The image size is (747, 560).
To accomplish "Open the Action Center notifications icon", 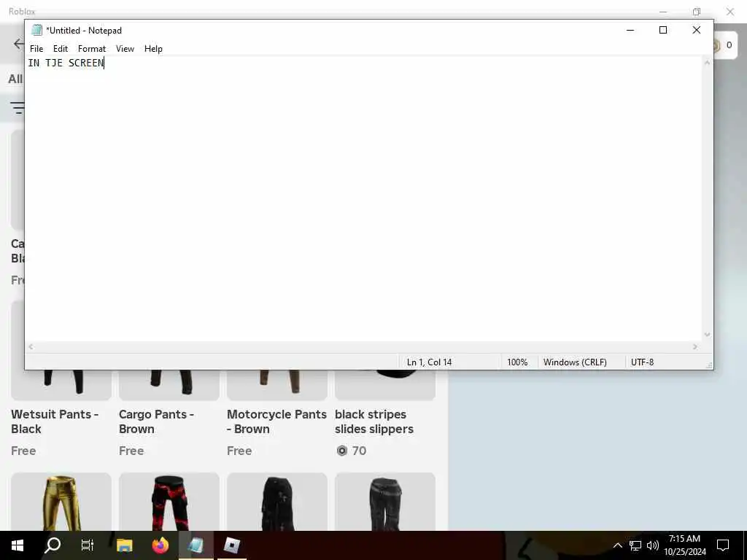I will (723, 545).
